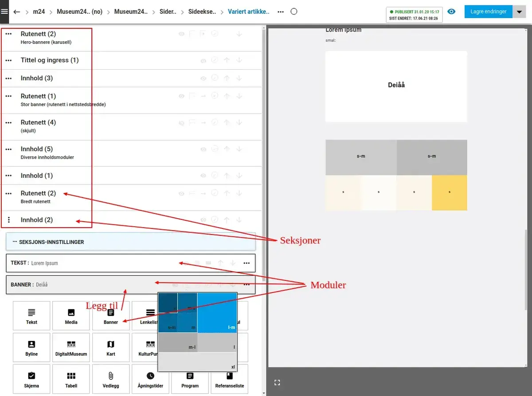Screen dimensions: 532x396
Task: Enter fullscreen preview mode
Action: (x=277, y=382)
